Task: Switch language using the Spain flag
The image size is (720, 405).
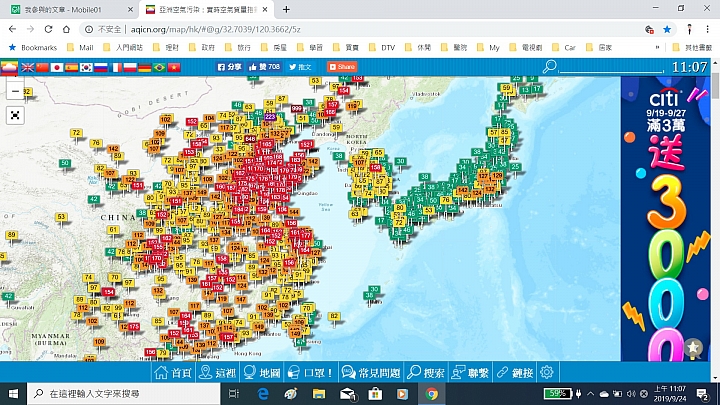Action: (x=72, y=68)
